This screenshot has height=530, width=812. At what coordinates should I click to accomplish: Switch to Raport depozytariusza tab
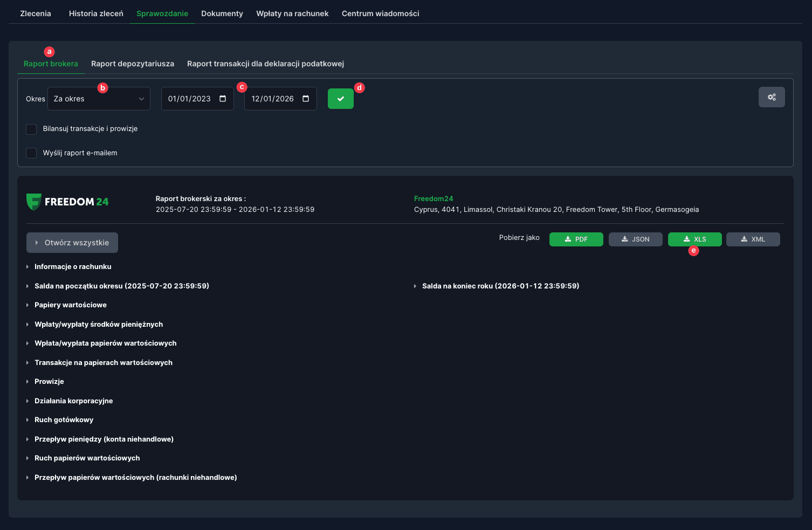pyautogui.click(x=133, y=64)
